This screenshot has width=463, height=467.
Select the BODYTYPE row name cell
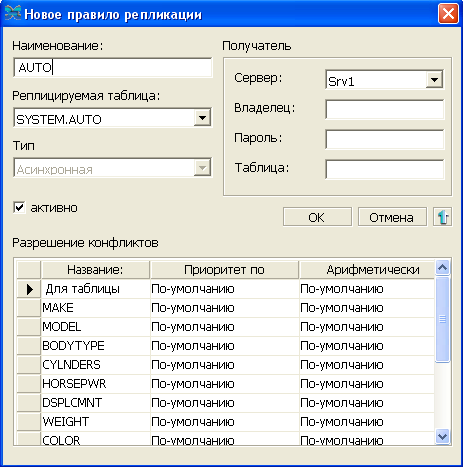pyautogui.click(x=96, y=346)
